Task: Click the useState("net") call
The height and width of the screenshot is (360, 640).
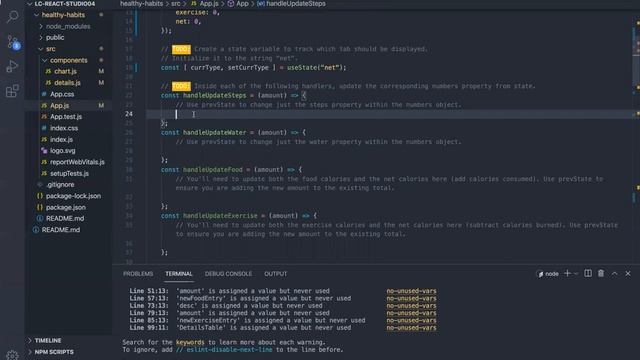Action: [316, 68]
